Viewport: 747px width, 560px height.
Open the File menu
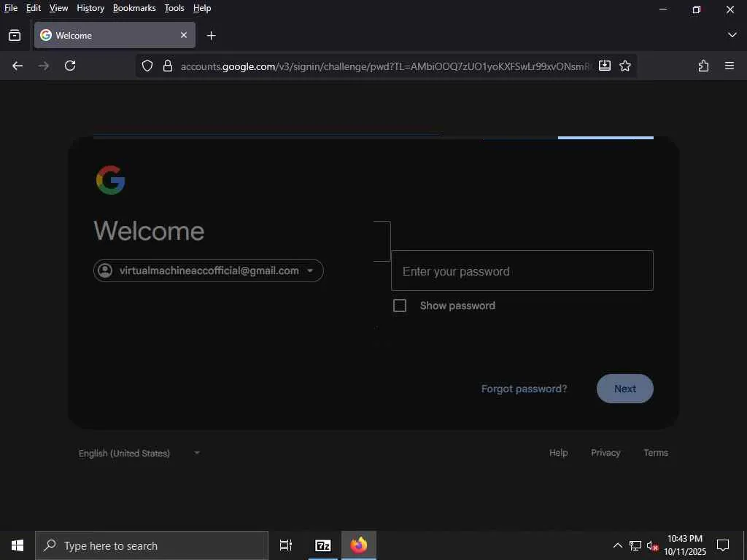[10, 8]
